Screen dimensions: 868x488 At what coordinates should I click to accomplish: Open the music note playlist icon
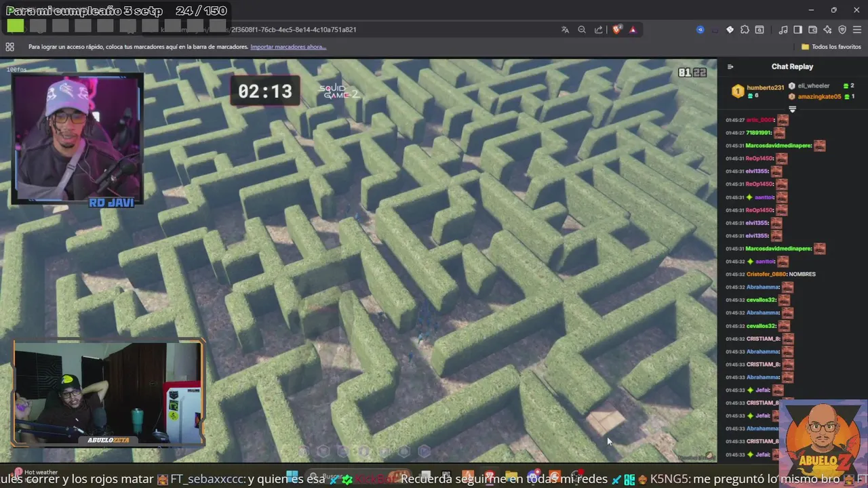pyautogui.click(x=783, y=30)
